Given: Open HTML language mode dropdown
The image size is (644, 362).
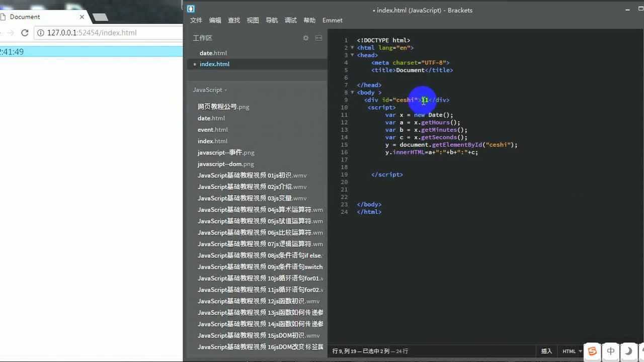Looking at the screenshot, I should point(572,351).
